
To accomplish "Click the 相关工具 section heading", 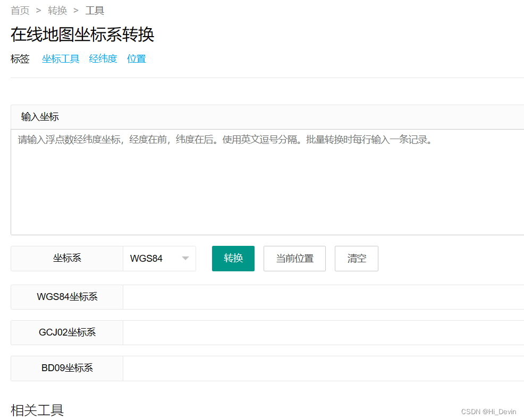I will point(37,410).
